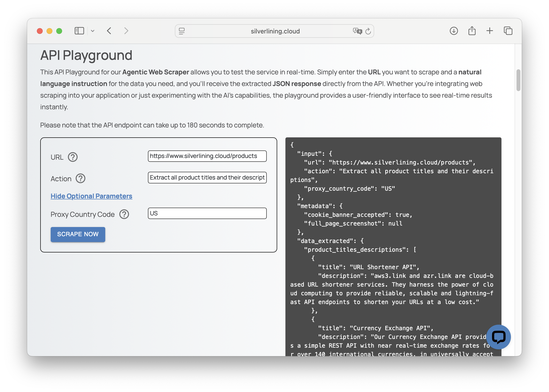The width and height of the screenshot is (549, 392).
Task: Click the page vertical scrollbar thumb
Action: (x=518, y=80)
